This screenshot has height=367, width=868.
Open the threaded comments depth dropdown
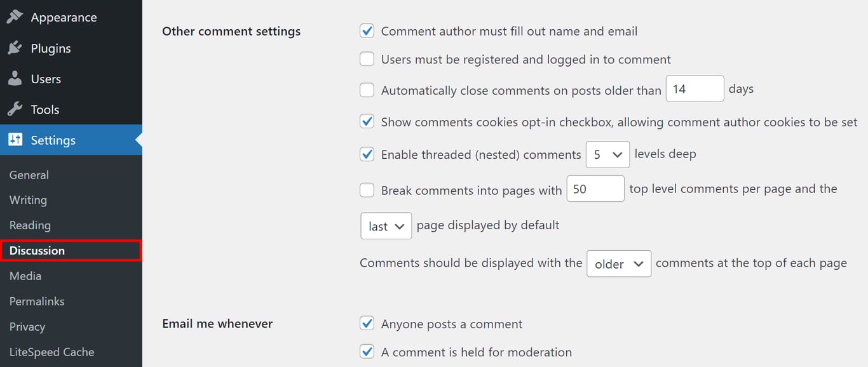(607, 154)
